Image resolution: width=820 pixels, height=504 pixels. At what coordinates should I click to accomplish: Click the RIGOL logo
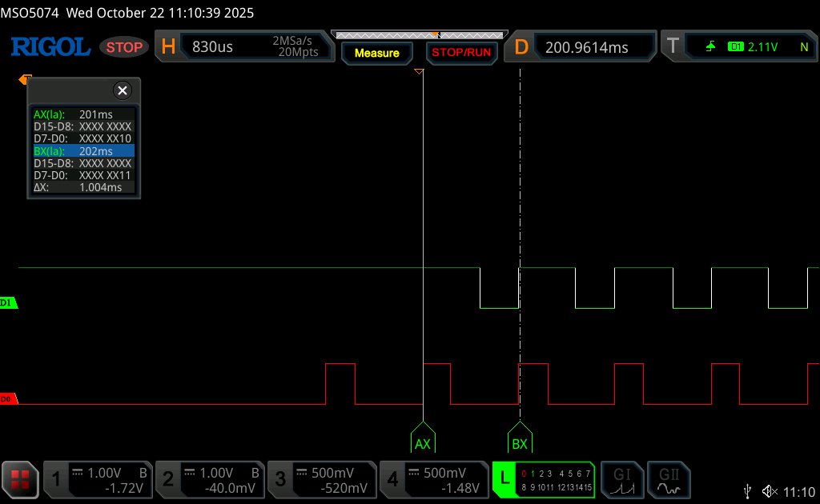pyautogui.click(x=50, y=47)
